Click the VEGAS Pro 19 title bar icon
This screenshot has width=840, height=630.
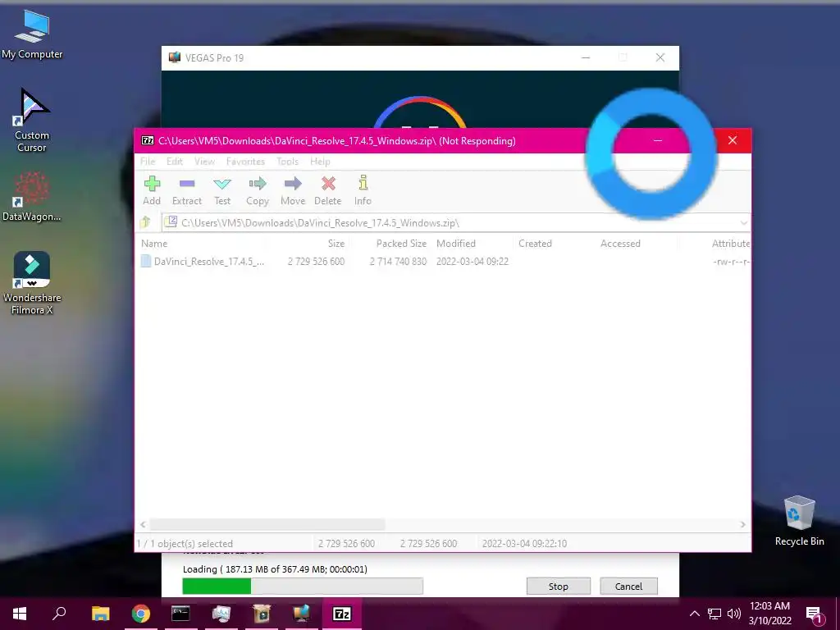(x=174, y=57)
